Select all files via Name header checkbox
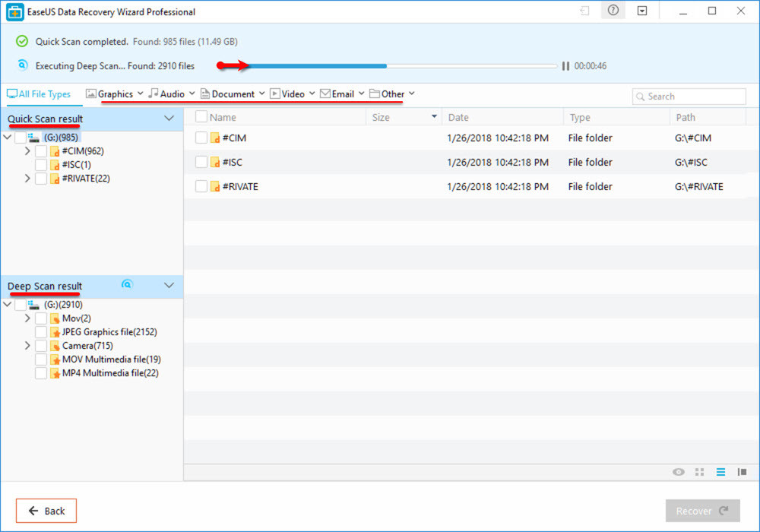This screenshot has width=760, height=532. coord(200,116)
